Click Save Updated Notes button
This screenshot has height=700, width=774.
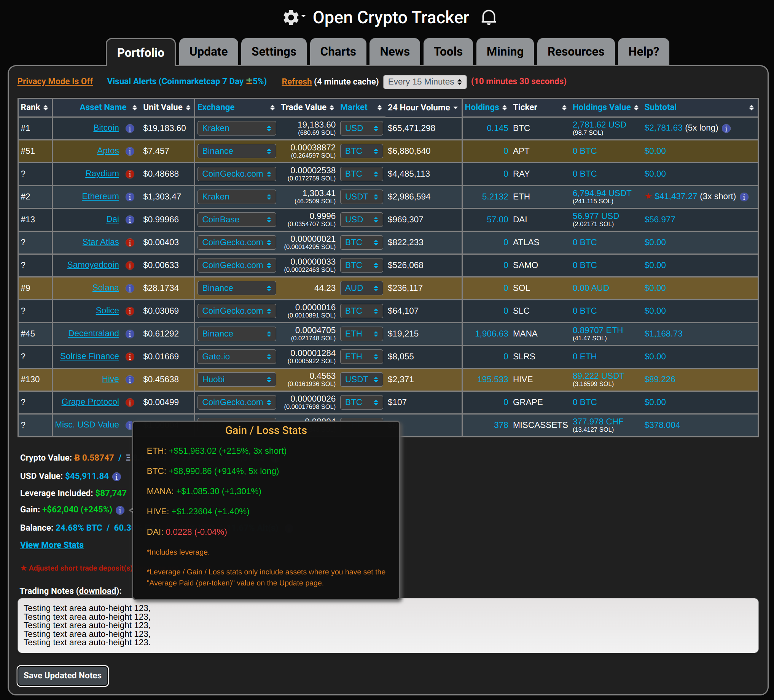pos(62,675)
